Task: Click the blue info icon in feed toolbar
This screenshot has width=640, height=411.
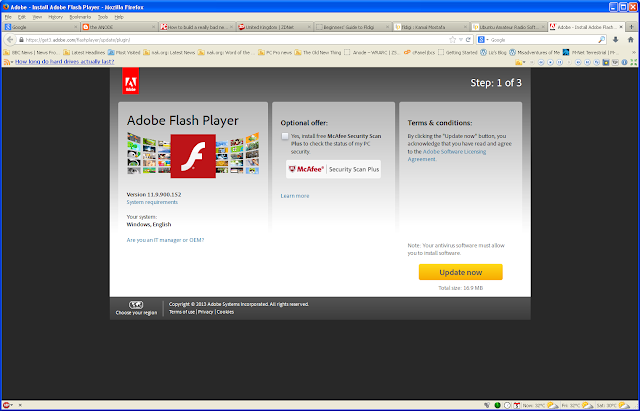Action: coord(624,62)
